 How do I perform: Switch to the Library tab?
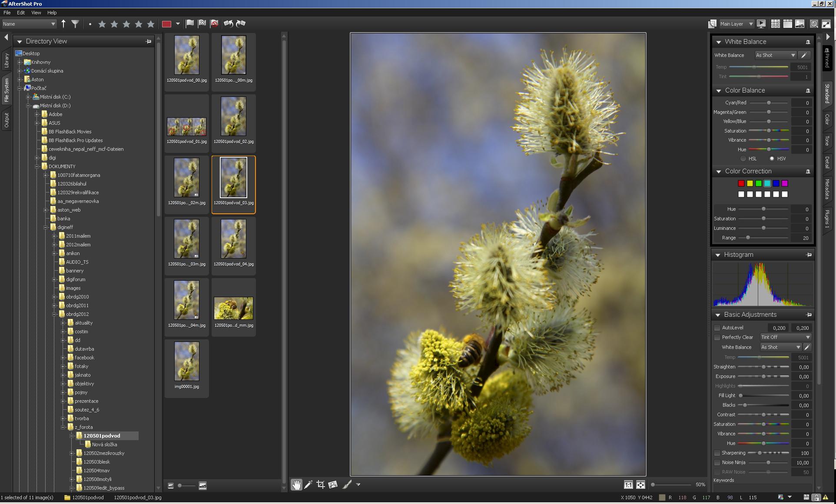7,61
